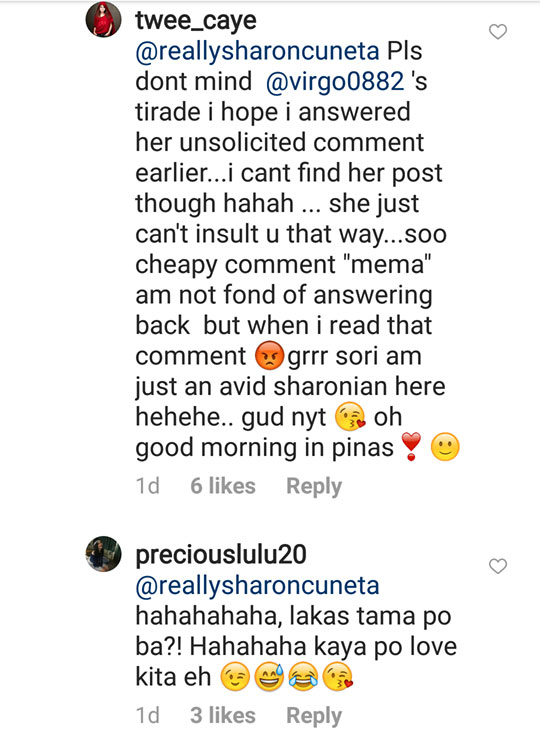View the 3 likes list
The image size is (540, 747).
point(223,716)
